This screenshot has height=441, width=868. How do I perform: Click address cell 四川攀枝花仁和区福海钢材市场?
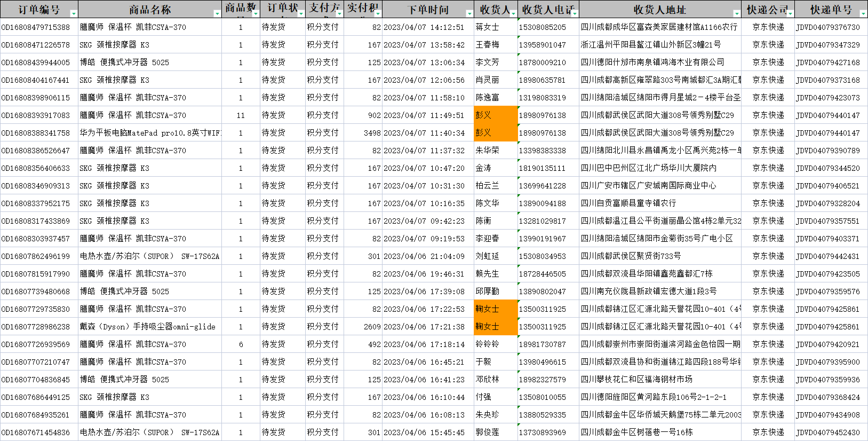point(660,379)
